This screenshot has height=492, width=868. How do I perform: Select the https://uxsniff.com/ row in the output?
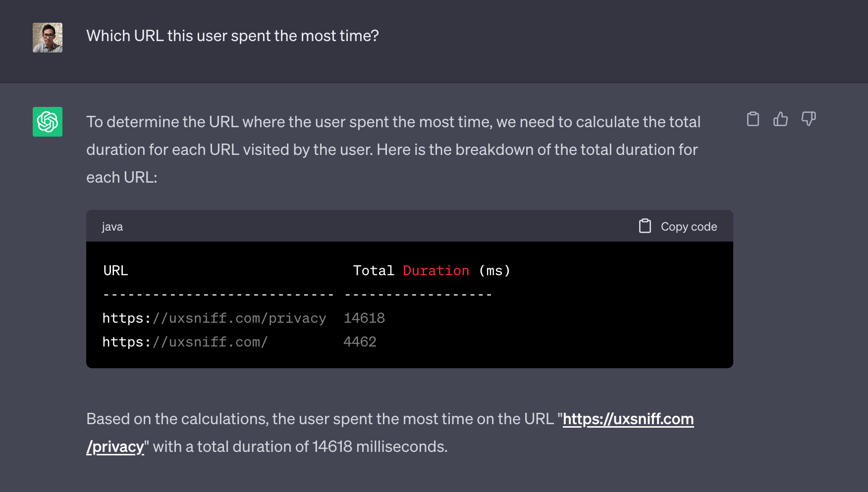(185, 342)
